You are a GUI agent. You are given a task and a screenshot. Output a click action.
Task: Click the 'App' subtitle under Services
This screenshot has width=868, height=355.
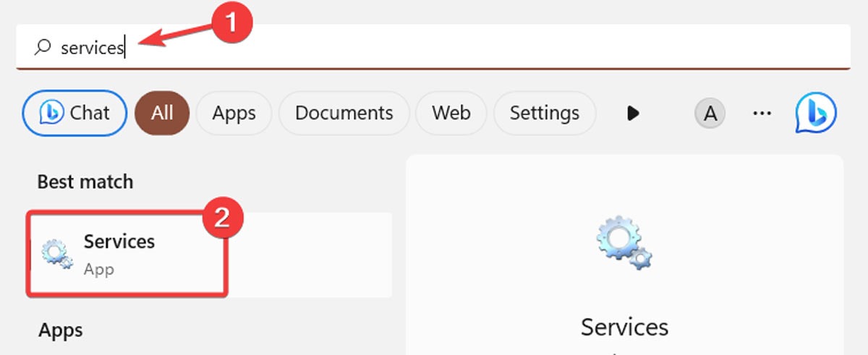tap(99, 270)
